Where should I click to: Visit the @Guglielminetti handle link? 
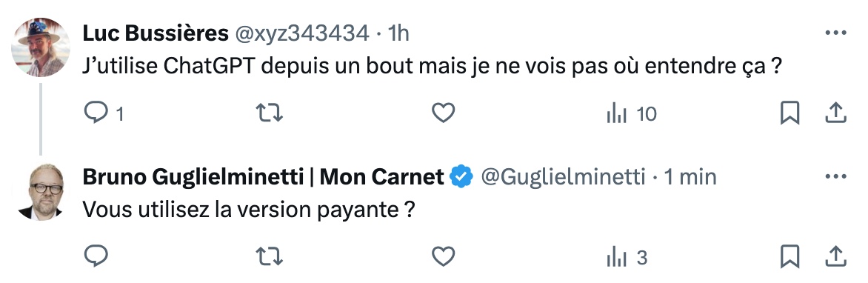click(x=562, y=177)
